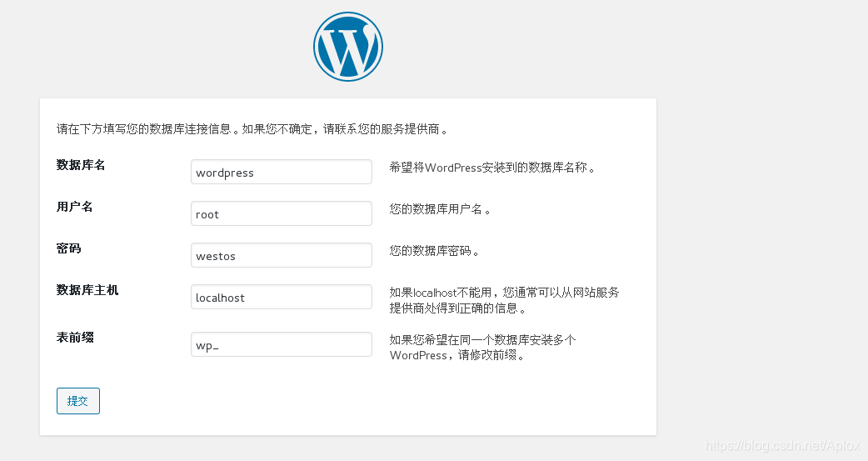The height and width of the screenshot is (461, 868).
Task: Click the 用户名 label
Action: (x=75, y=207)
